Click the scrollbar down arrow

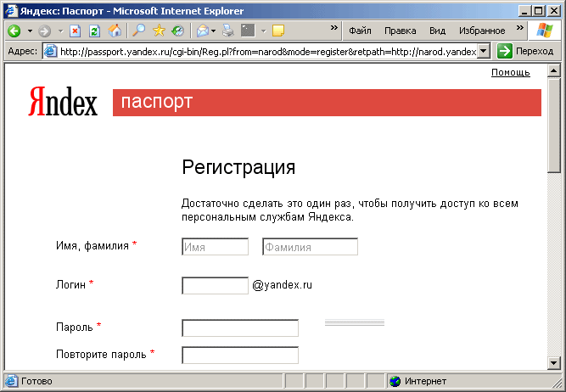tap(554, 363)
